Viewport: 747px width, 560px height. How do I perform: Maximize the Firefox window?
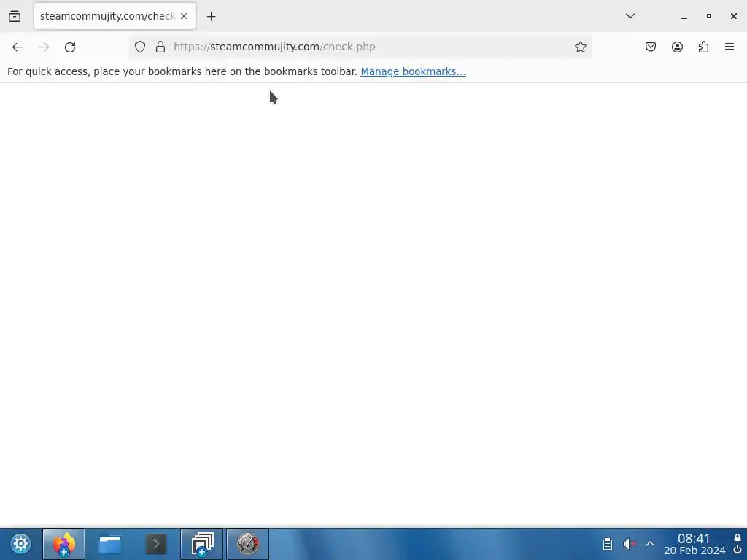[x=709, y=16]
